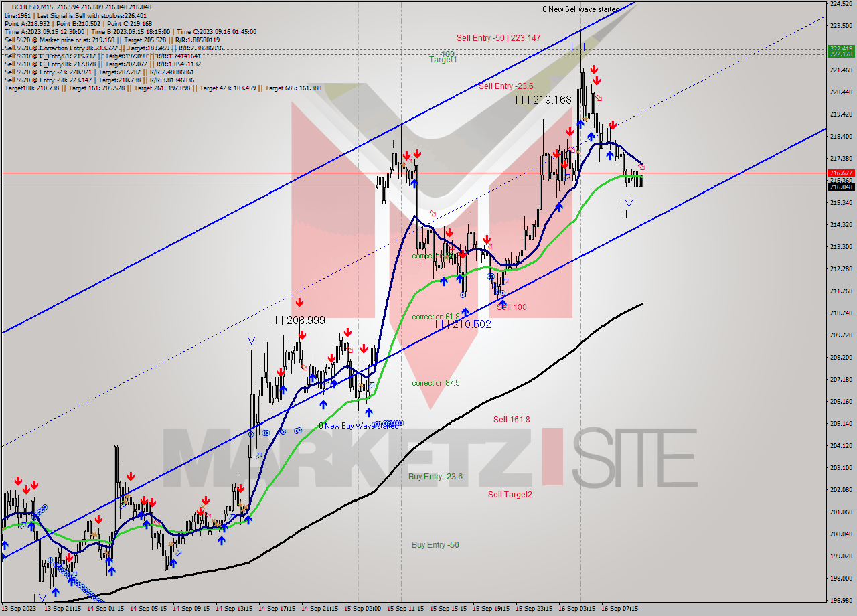Click the 219.420 price axis value
The height and width of the screenshot is (616, 857).
pos(840,114)
